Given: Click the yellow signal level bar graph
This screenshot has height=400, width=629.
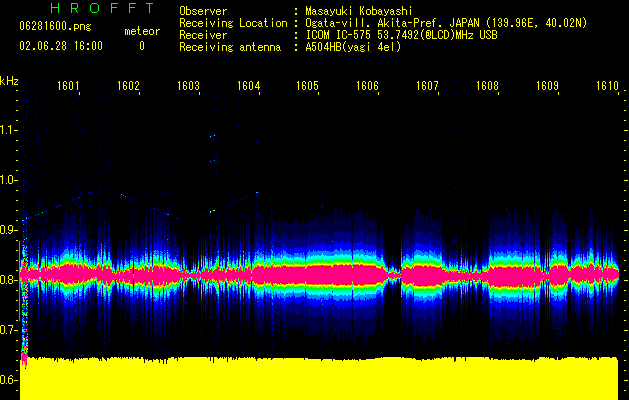Looking at the screenshot, I should pos(319,378).
